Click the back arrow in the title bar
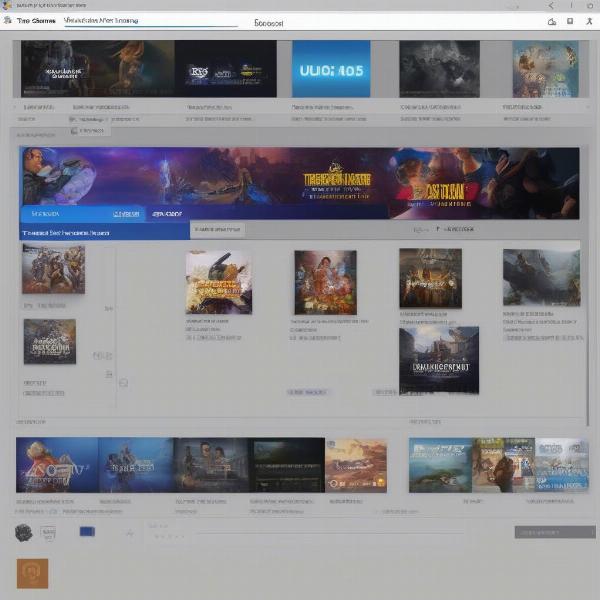Image resolution: width=600 pixels, height=600 pixels. [551, 5]
